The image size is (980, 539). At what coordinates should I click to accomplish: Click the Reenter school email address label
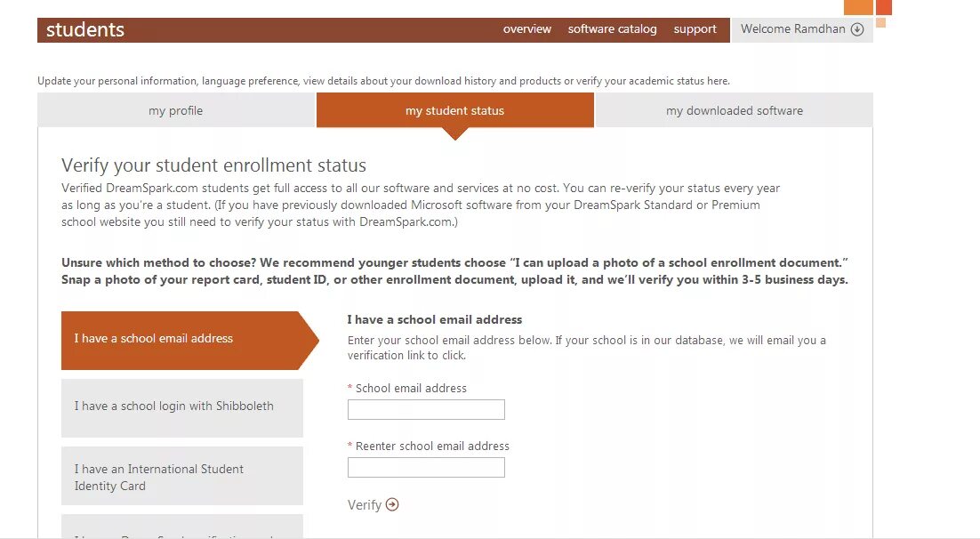[x=432, y=446]
